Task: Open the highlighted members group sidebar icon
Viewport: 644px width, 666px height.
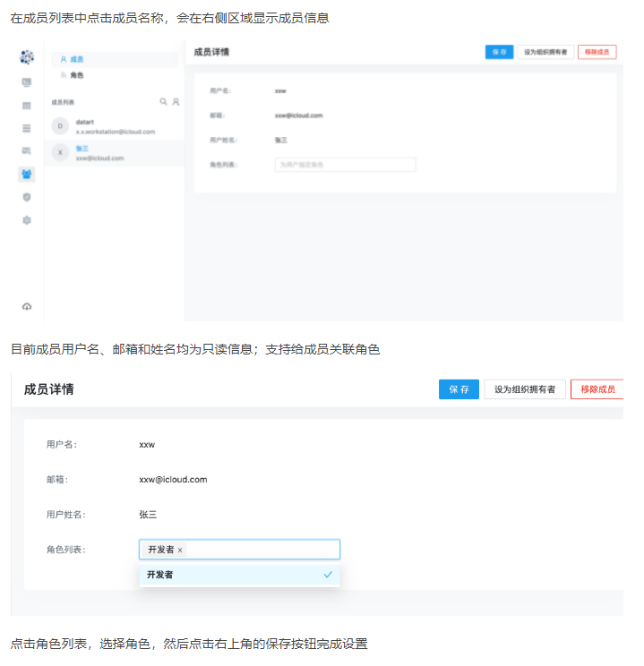Action: (x=27, y=174)
